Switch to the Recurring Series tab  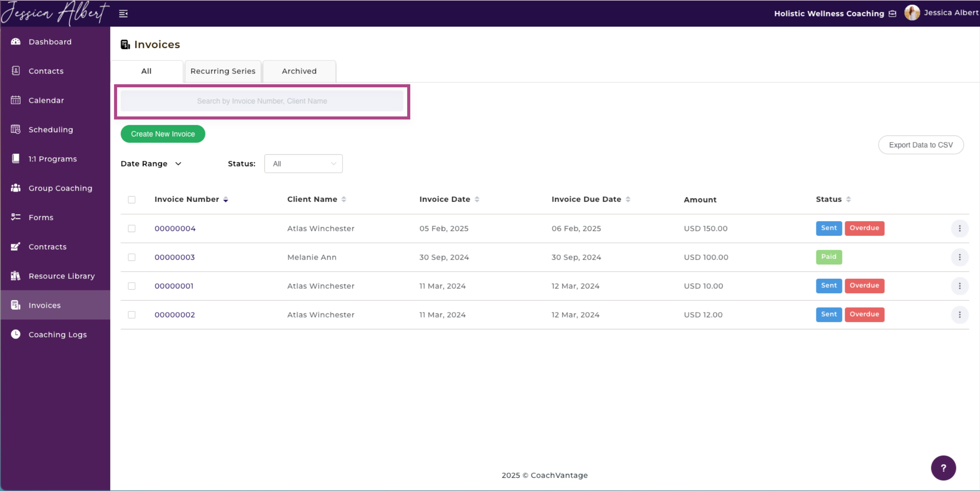click(223, 71)
